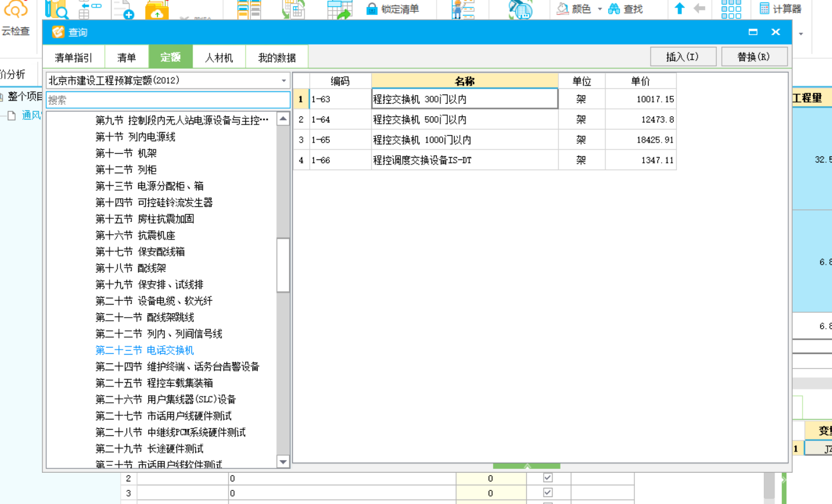
Task: Select 第十四节 可控硅铃流发生器
Action: tap(154, 202)
